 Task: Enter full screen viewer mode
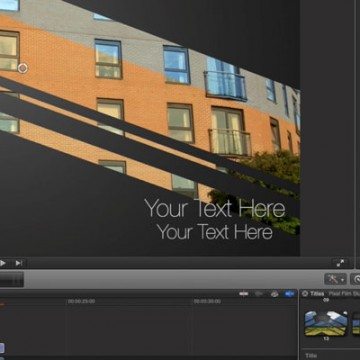click(340, 263)
